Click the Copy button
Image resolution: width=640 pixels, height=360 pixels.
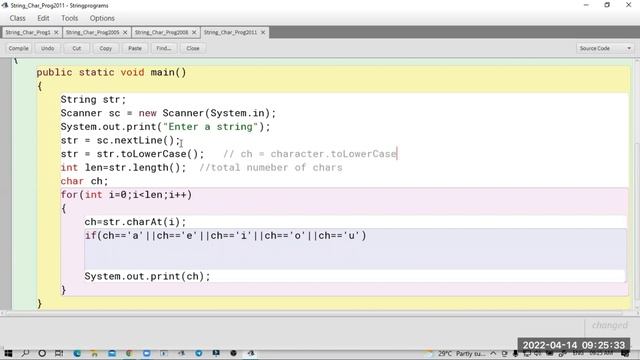(x=106, y=48)
